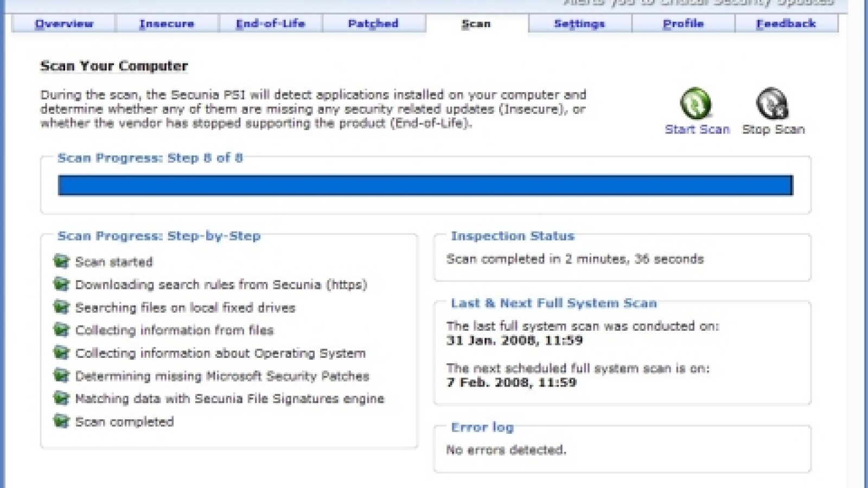Viewport: 868px width, 488px height.
Task: Switch to the Profile tab
Action: (683, 24)
